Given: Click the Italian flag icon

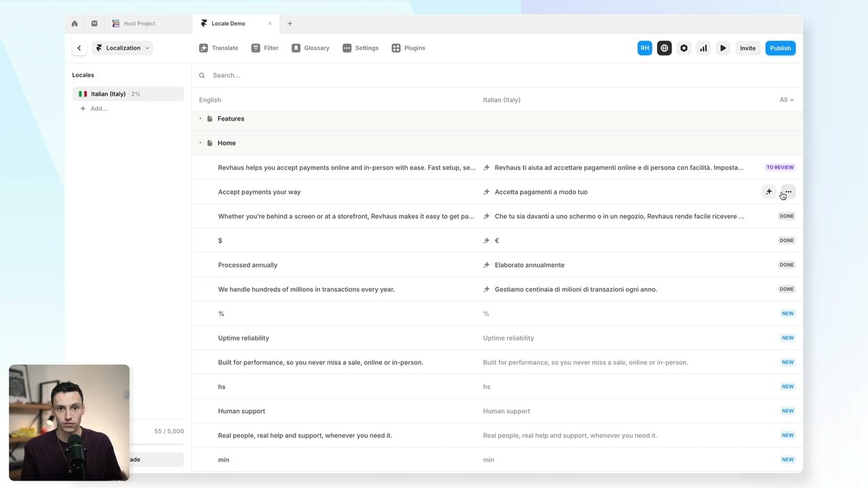Looking at the screenshot, I should pyautogui.click(x=83, y=94).
